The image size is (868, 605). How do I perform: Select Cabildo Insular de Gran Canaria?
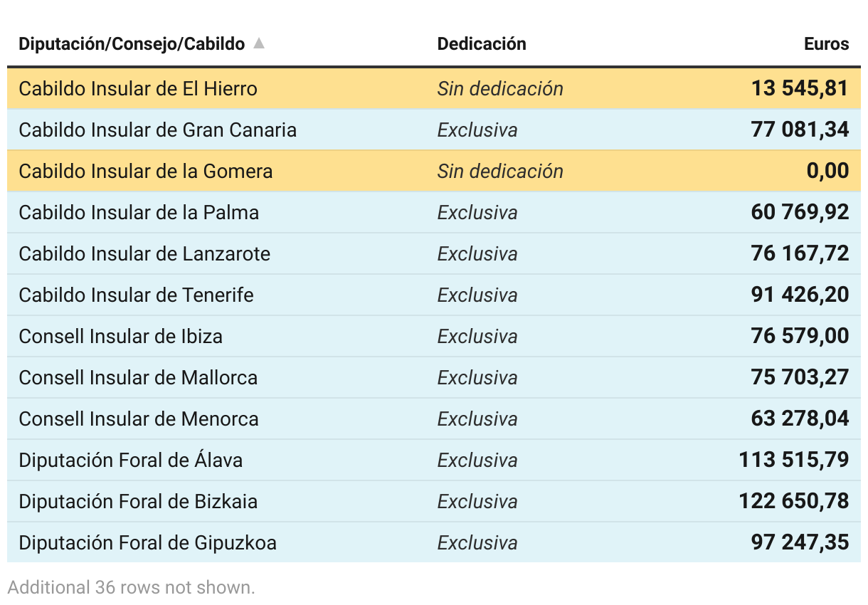pos(434,130)
